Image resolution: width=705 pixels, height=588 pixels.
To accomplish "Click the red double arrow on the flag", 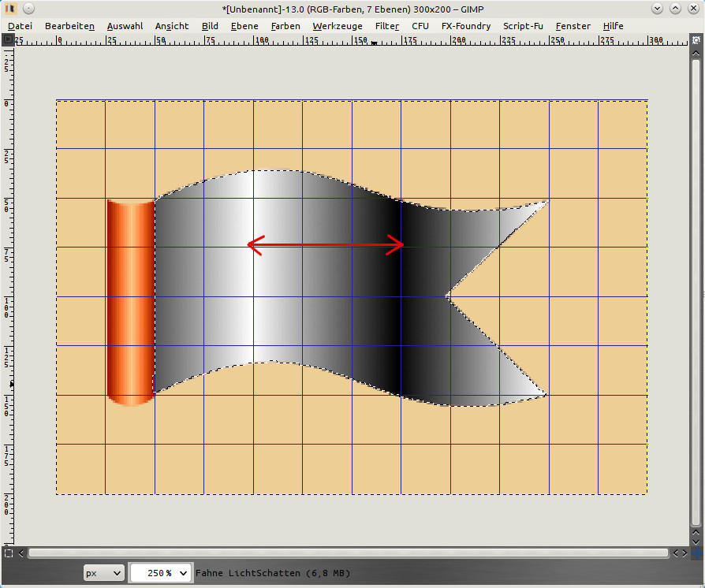I will (326, 245).
